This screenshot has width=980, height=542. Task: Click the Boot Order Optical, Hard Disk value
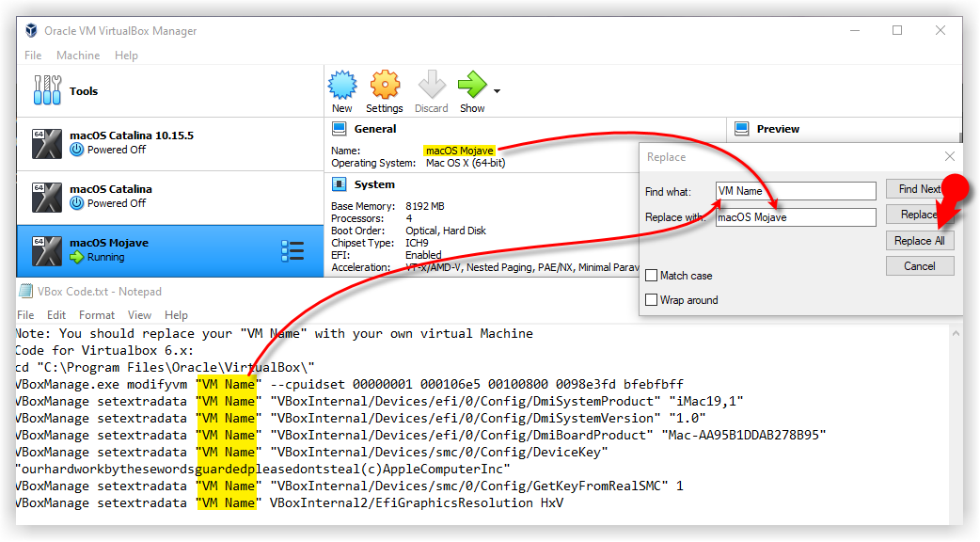pos(446,230)
